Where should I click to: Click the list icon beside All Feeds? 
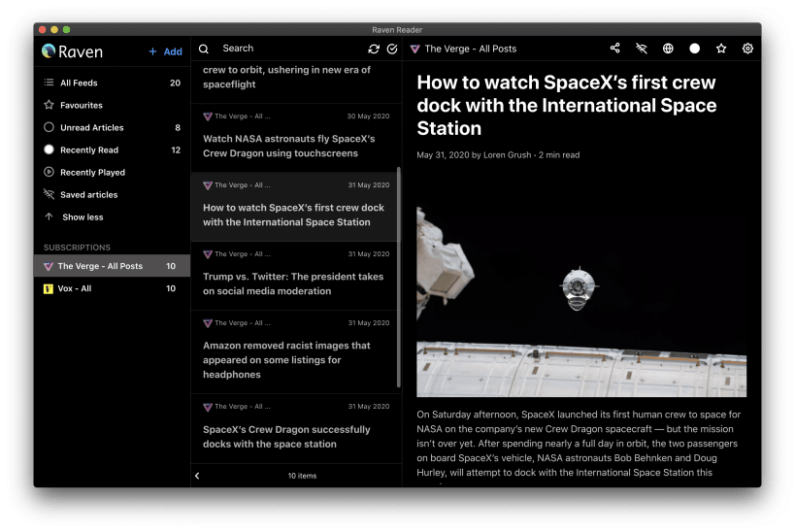tap(49, 83)
